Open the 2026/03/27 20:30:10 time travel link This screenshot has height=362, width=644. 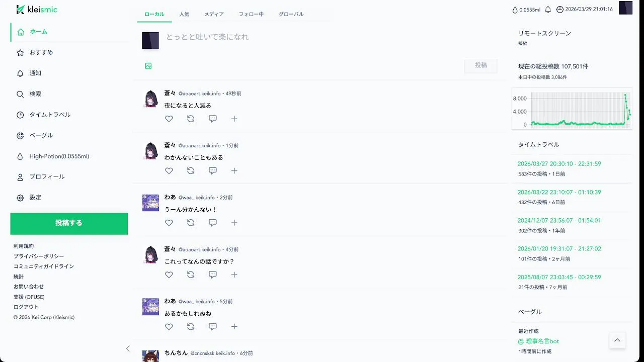pos(559,164)
